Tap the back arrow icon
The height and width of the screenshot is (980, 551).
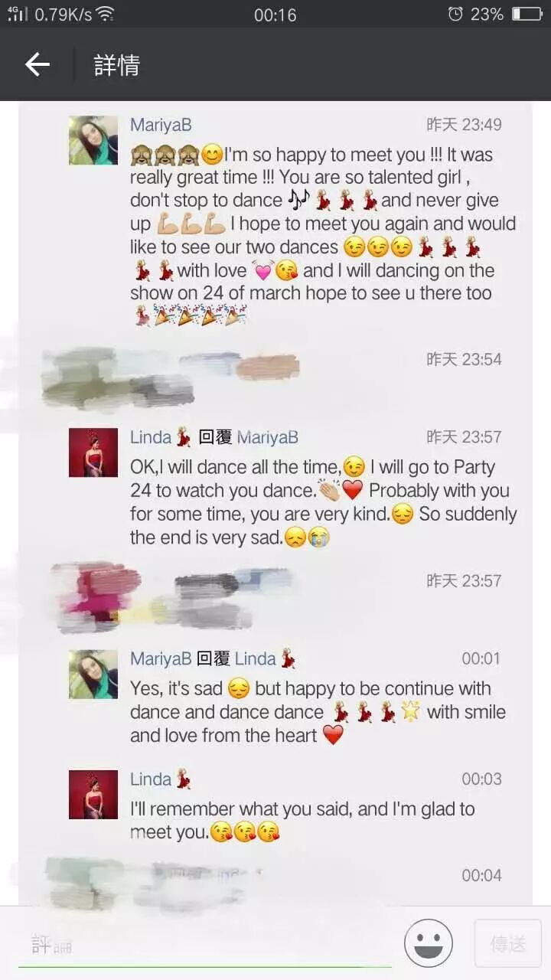37,65
